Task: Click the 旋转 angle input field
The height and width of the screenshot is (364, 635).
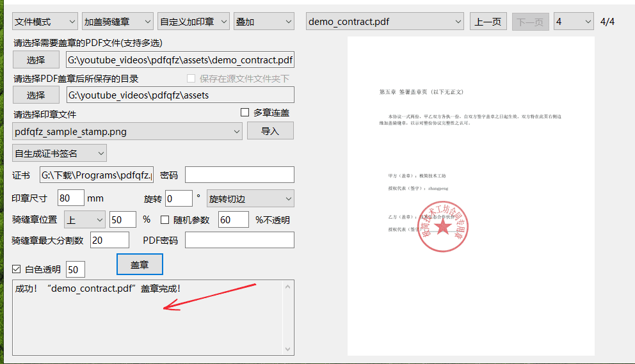Action: pos(179,198)
